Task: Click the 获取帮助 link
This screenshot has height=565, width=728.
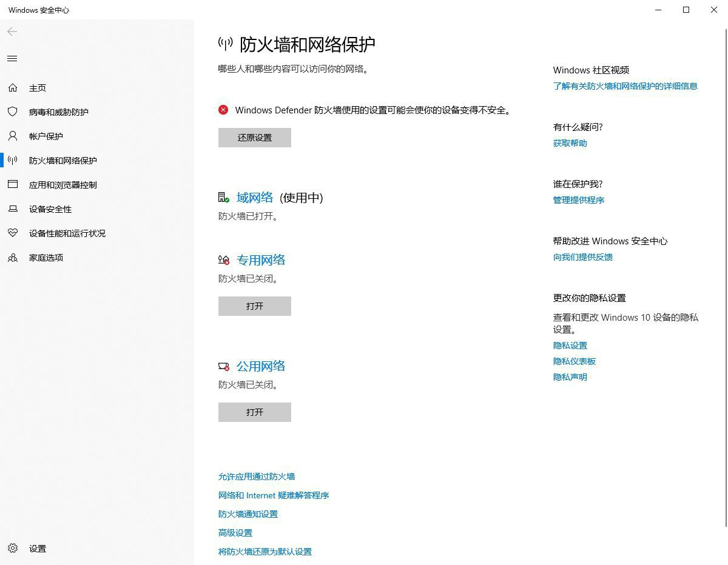Action: coord(570,143)
